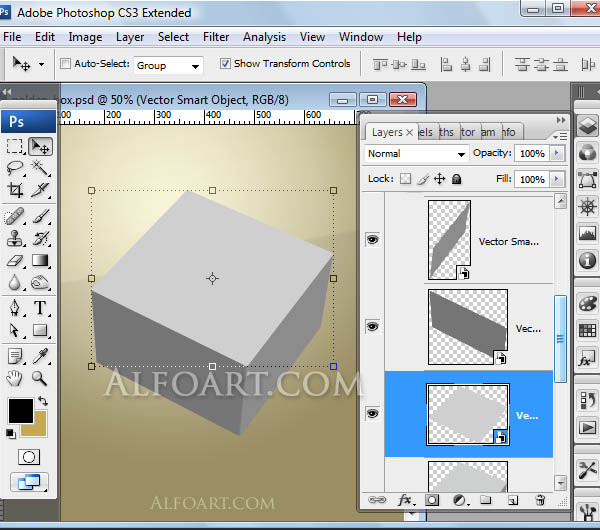Click the Layers panel scrollbar thumb
Viewport: 600px width, 530px height.
pyautogui.click(x=560, y=339)
